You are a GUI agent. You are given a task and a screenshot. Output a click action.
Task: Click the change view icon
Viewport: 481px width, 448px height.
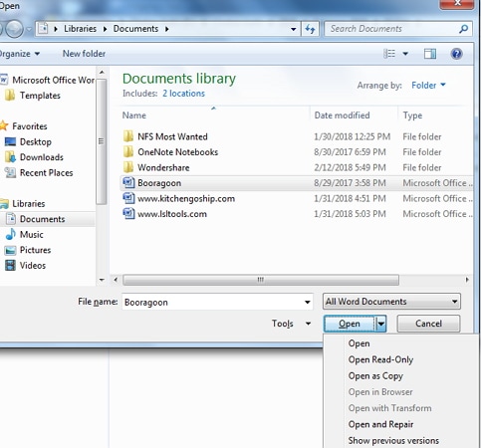point(389,54)
